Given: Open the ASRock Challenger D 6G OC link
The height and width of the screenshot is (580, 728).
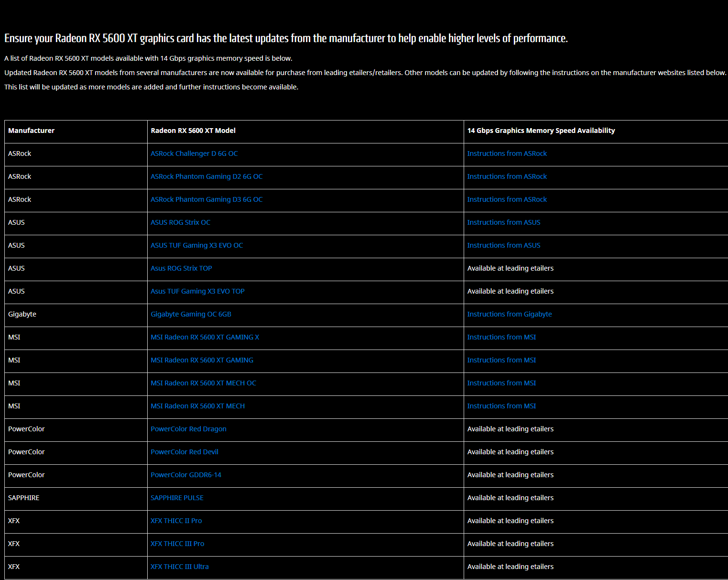Looking at the screenshot, I should click(194, 153).
